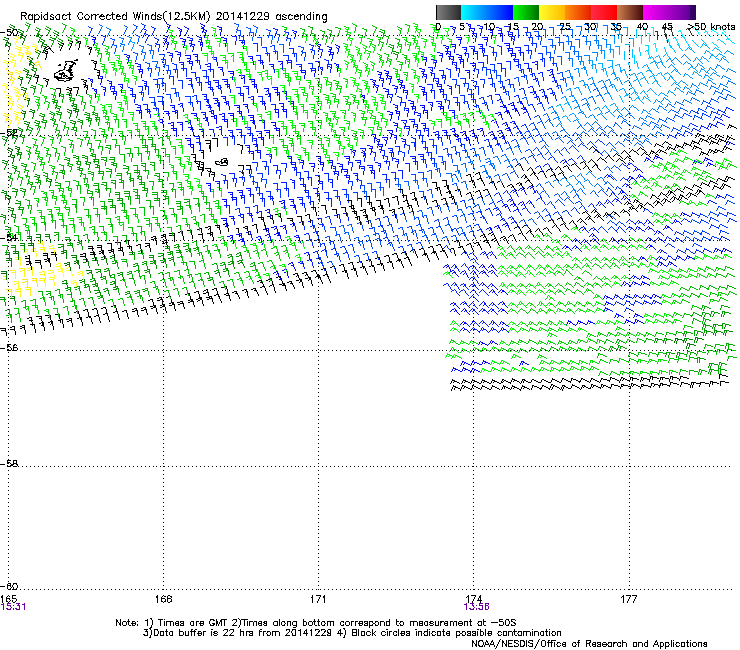Click the 'Times are GMT' note line
This screenshot has height=650, width=740.
[315, 623]
